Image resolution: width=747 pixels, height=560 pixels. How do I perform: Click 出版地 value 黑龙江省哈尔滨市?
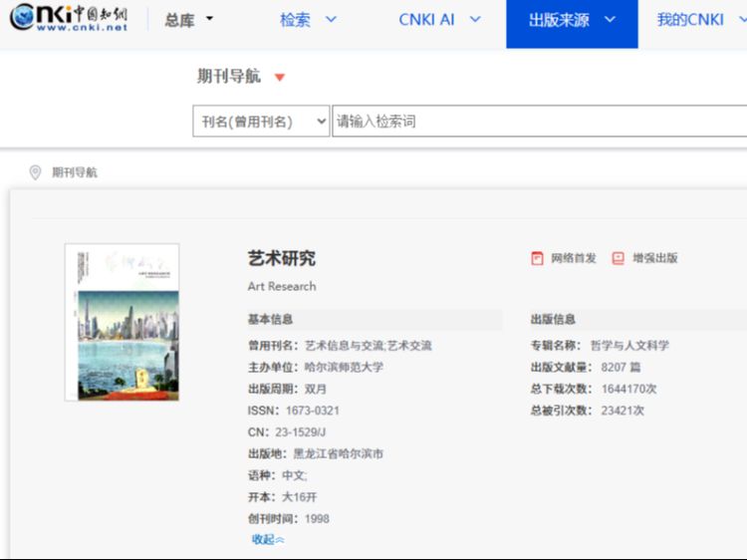339,453
